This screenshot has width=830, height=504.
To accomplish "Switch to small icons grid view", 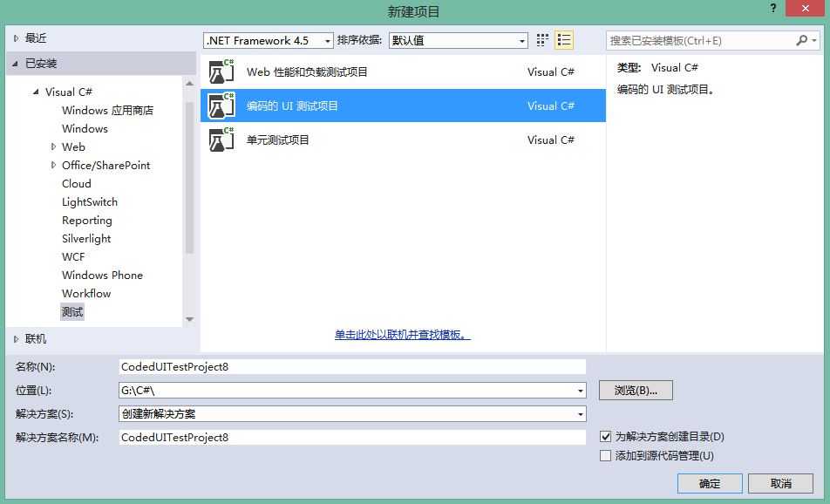I will 542,40.
